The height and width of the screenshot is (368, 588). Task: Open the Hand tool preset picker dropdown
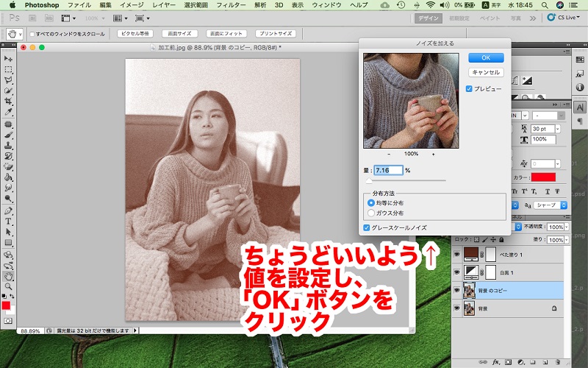pyautogui.click(x=21, y=34)
